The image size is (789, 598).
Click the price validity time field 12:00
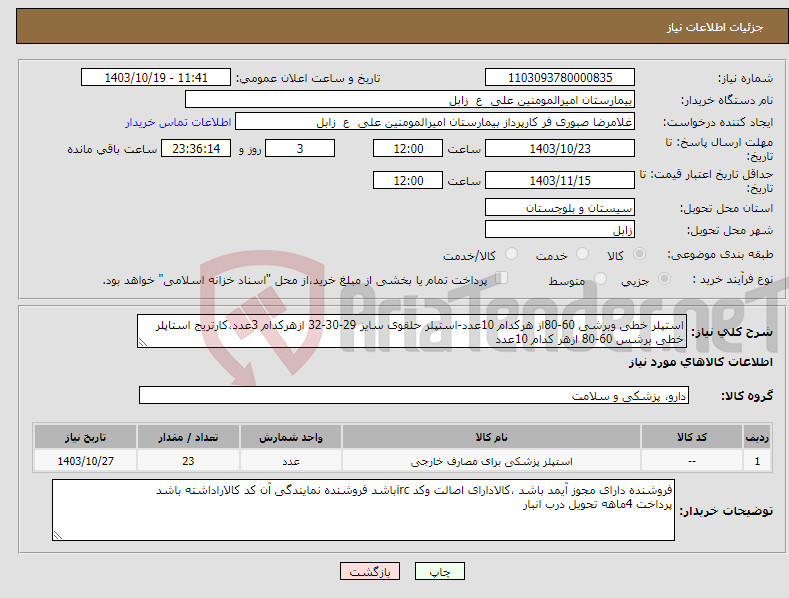click(x=408, y=180)
